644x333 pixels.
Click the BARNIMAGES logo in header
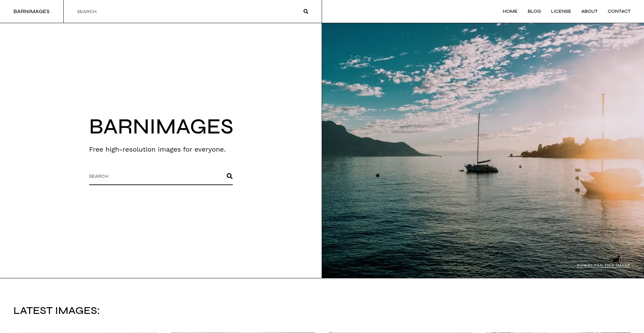coord(32,11)
